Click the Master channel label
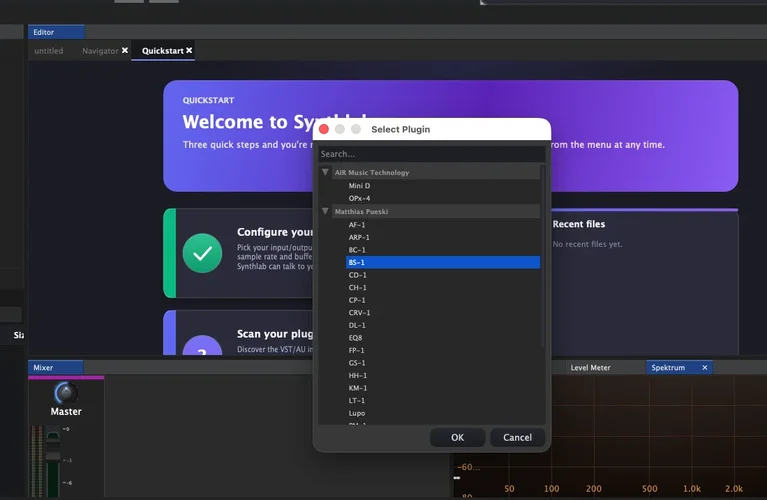 pos(66,412)
